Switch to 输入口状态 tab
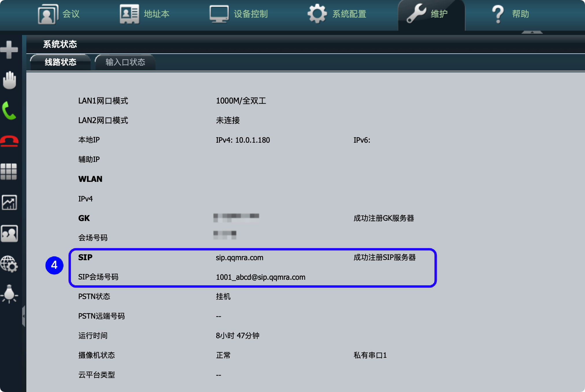585x392 pixels. [x=125, y=62]
